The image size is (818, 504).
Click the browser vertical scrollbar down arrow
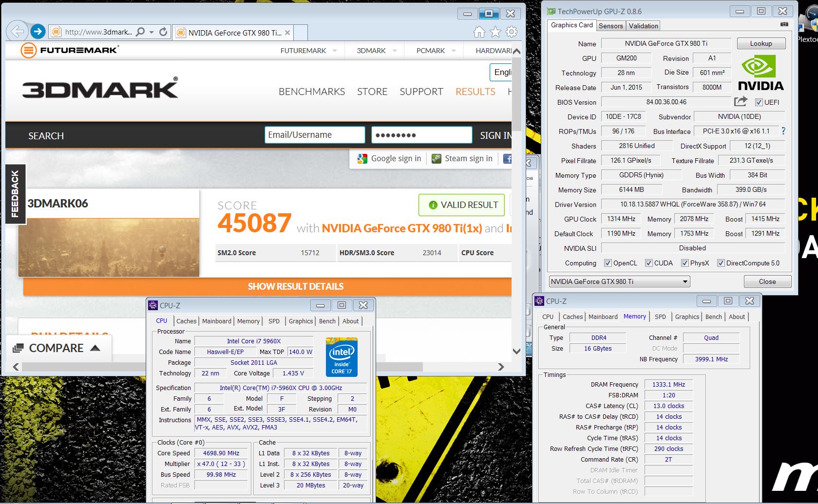pos(516,351)
